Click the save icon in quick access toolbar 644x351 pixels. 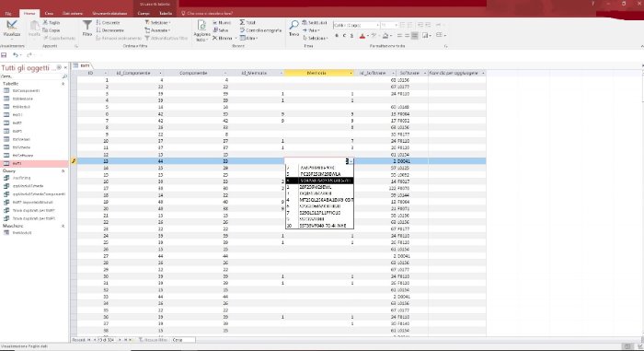[4, 54]
